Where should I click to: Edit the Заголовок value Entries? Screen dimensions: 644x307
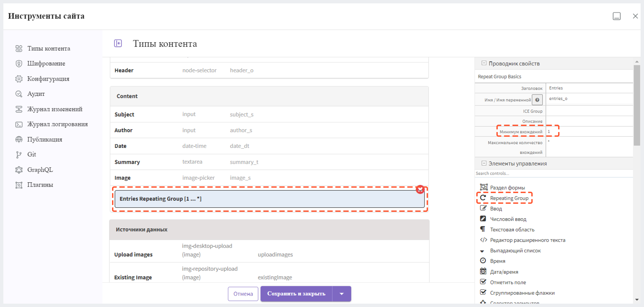[x=589, y=88]
